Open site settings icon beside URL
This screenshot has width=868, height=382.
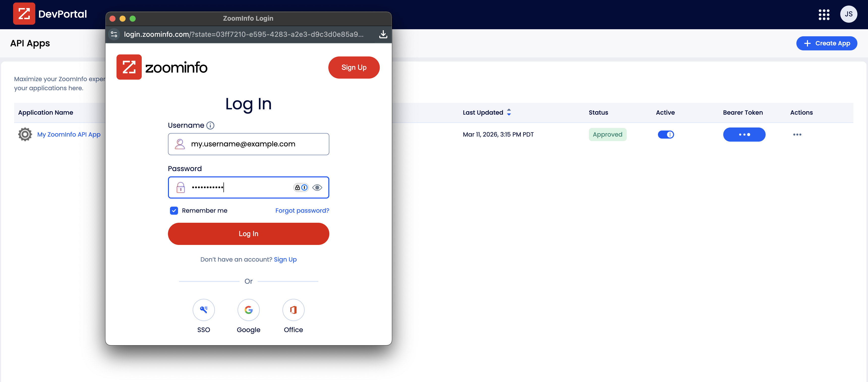[x=114, y=34]
